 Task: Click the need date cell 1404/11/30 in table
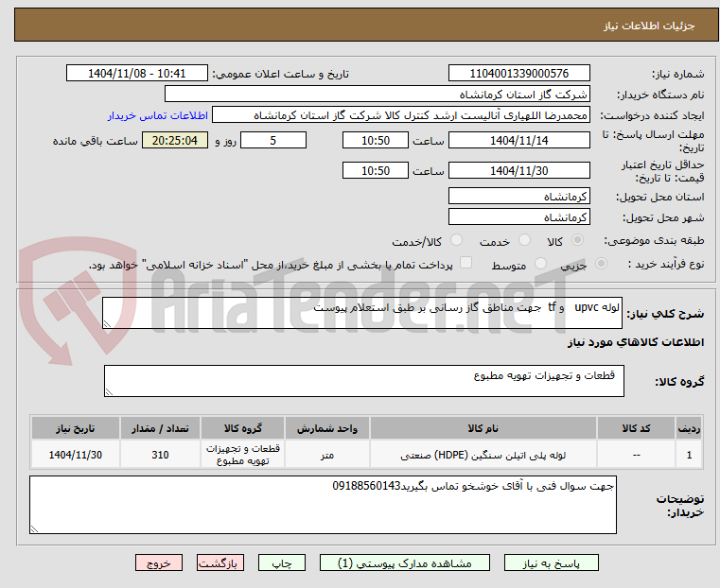[x=76, y=455]
